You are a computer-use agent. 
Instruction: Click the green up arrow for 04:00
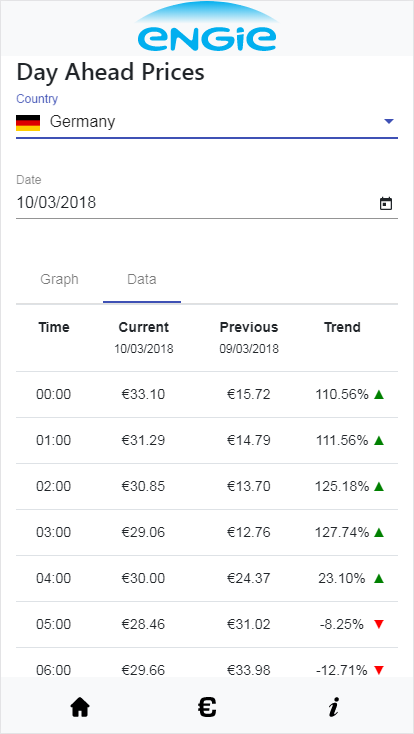tap(379, 579)
